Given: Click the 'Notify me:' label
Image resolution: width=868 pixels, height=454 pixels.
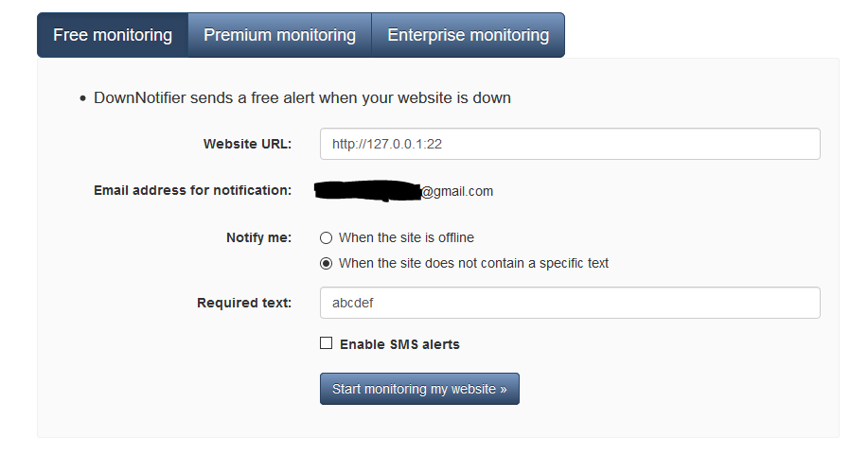Looking at the screenshot, I should coord(258,237).
